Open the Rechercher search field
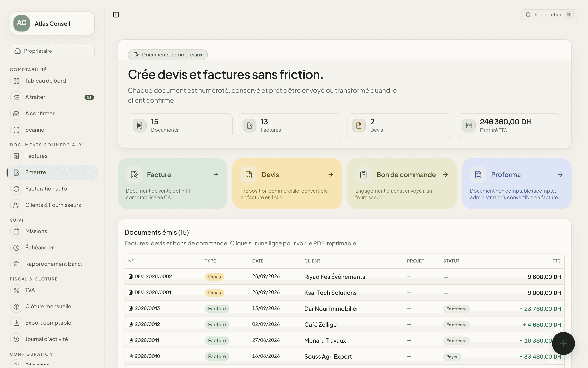Screen dimensions: 588x368 coord(549,15)
